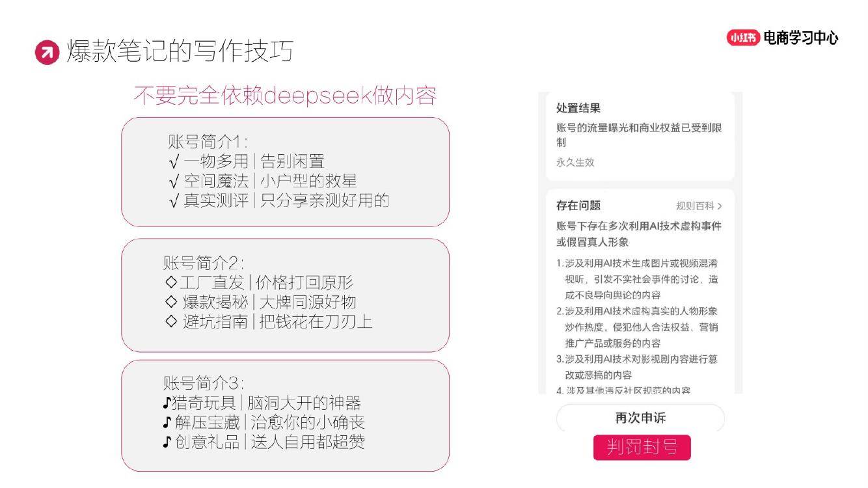Click the red arrow icon beside the slide title

coord(46,53)
